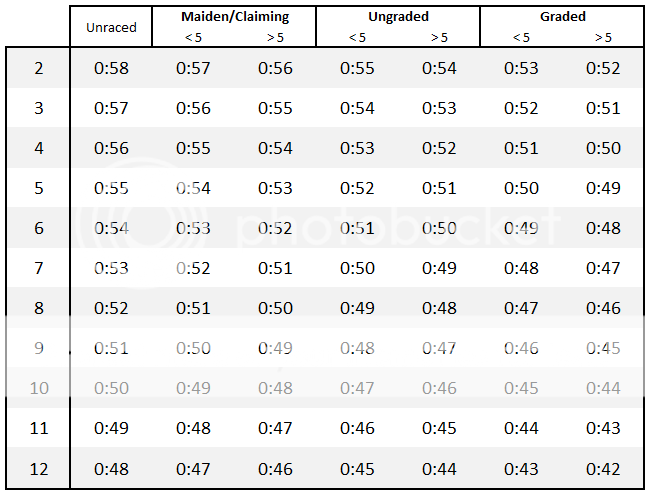The width and height of the screenshot is (649, 494).
Task: Click the 0:42 cell in row 12
Action: (x=603, y=468)
